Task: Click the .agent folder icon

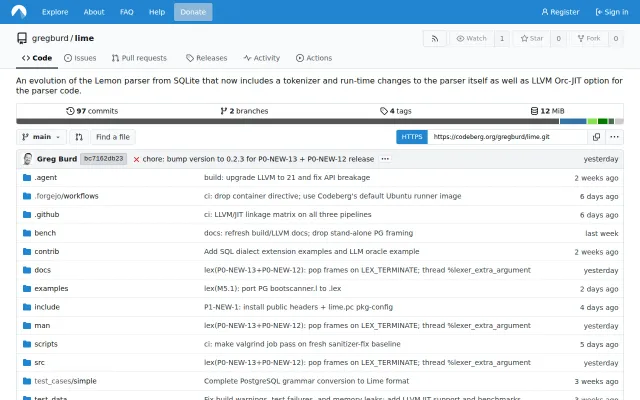Action: point(27,178)
